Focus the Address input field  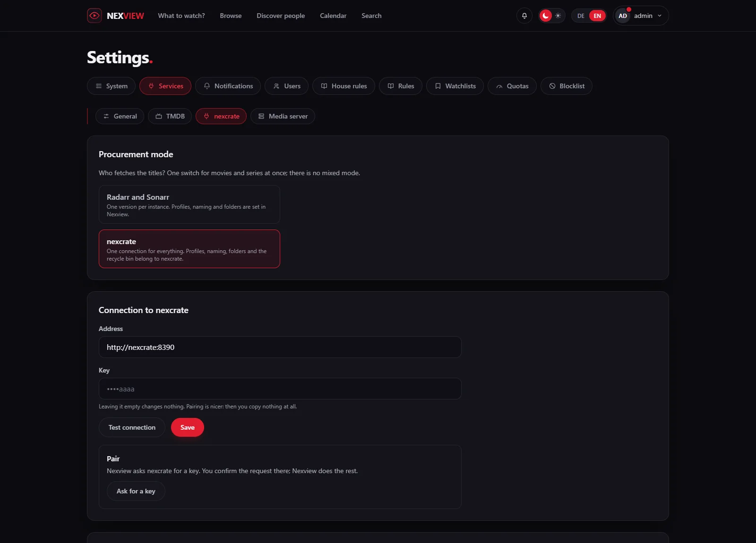tap(280, 347)
